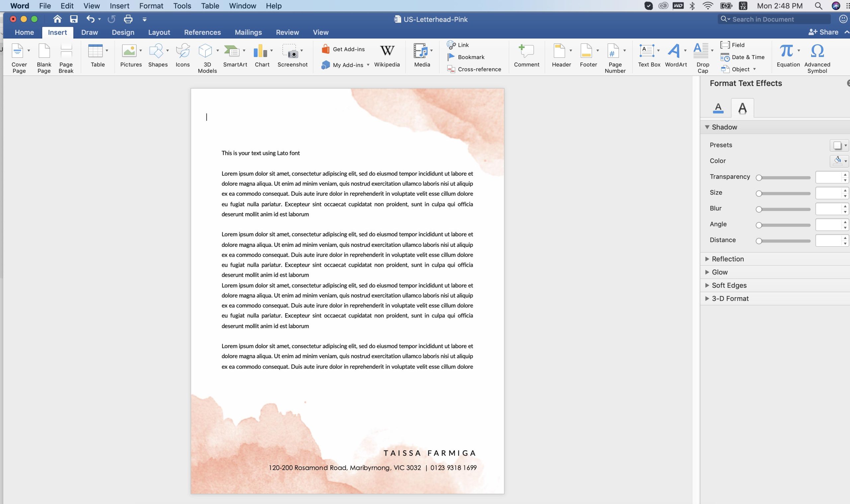Image resolution: width=850 pixels, height=504 pixels.
Task: Click the Print icon in title bar
Action: click(x=128, y=19)
